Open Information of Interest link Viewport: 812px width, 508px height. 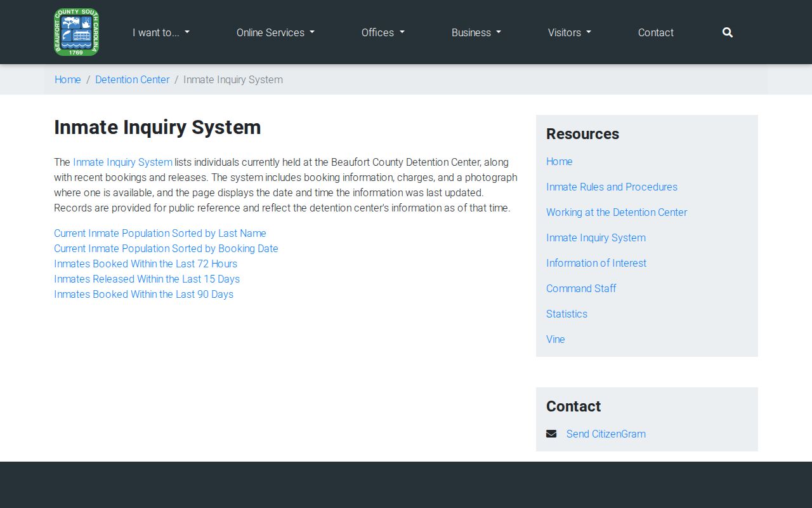(596, 263)
